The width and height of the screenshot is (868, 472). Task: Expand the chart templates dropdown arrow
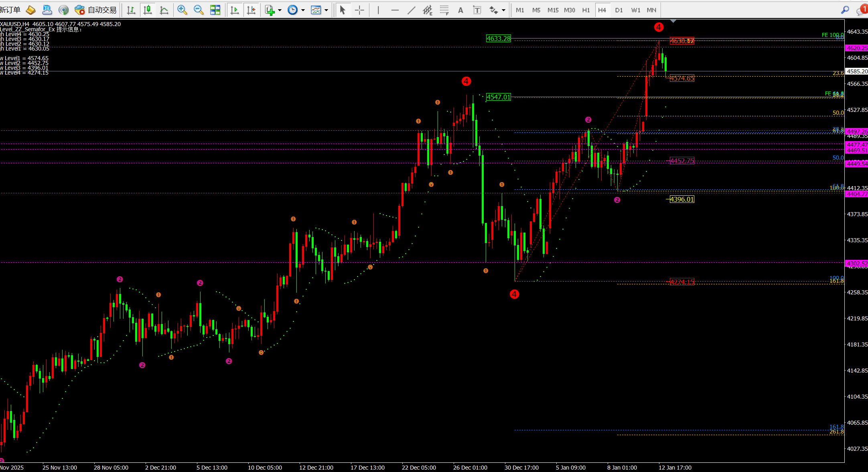[327, 10]
